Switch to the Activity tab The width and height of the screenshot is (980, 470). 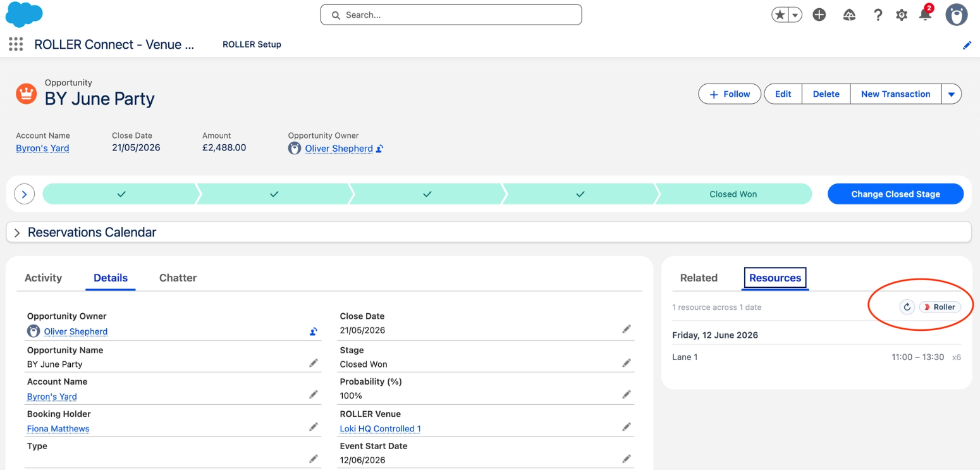click(x=43, y=278)
